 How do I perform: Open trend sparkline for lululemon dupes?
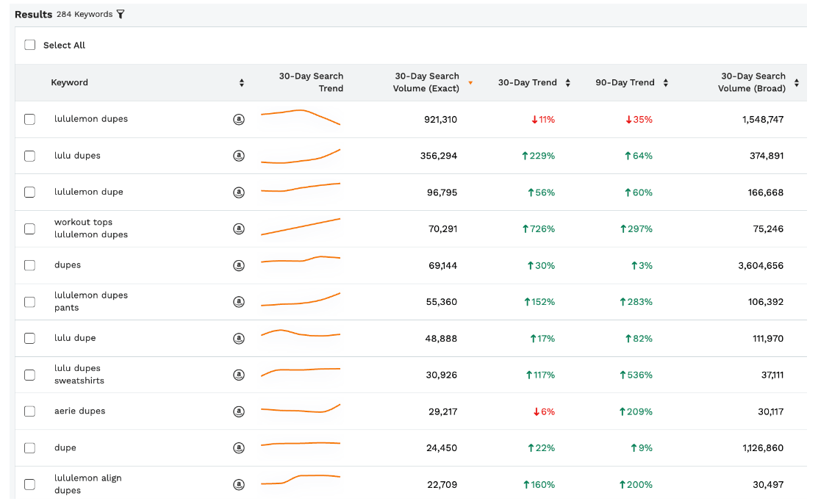click(x=301, y=118)
